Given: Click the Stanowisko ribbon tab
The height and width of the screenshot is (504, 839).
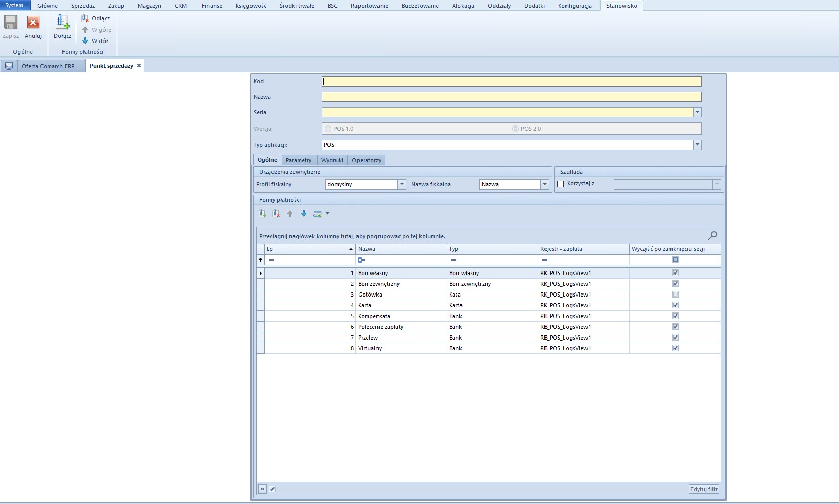Looking at the screenshot, I should (x=622, y=6).
